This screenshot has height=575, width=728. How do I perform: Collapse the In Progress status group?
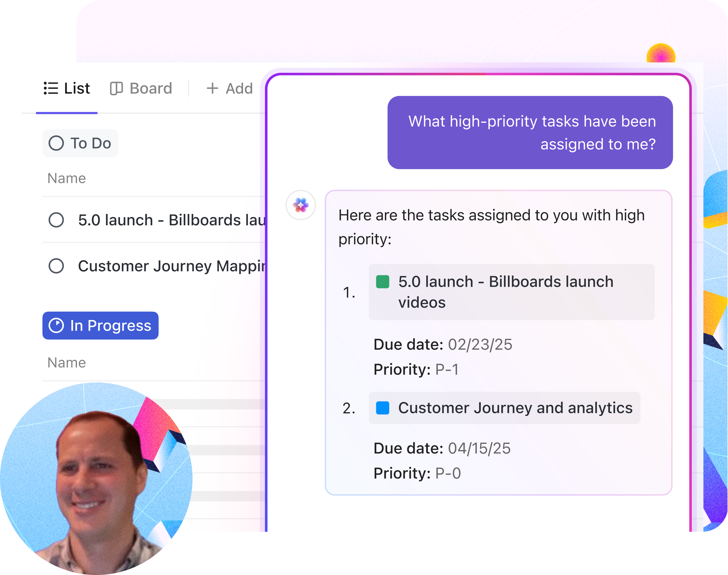point(110,325)
